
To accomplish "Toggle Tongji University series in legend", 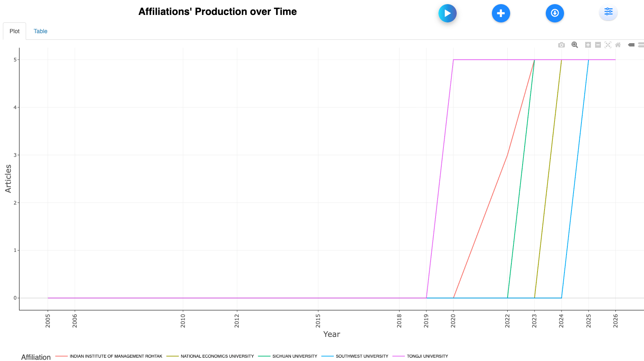I will [x=427, y=356].
